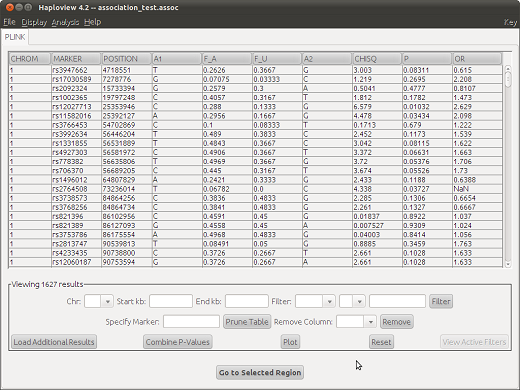Click the Reset button
This screenshot has height=390, width=520.
tap(381, 342)
